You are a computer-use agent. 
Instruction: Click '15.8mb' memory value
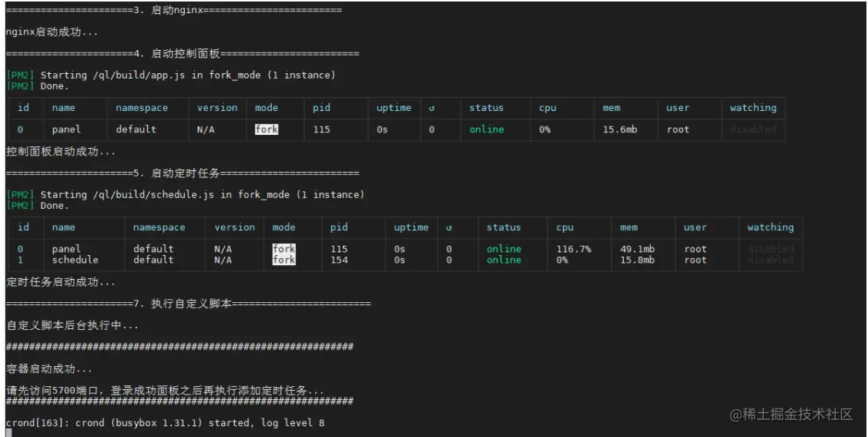click(x=637, y=260)
